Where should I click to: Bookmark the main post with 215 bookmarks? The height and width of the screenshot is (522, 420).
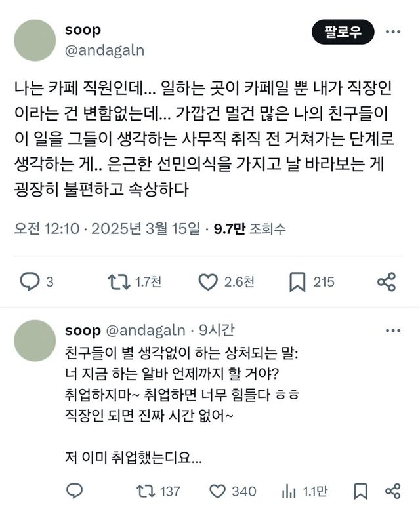point(297,281)
